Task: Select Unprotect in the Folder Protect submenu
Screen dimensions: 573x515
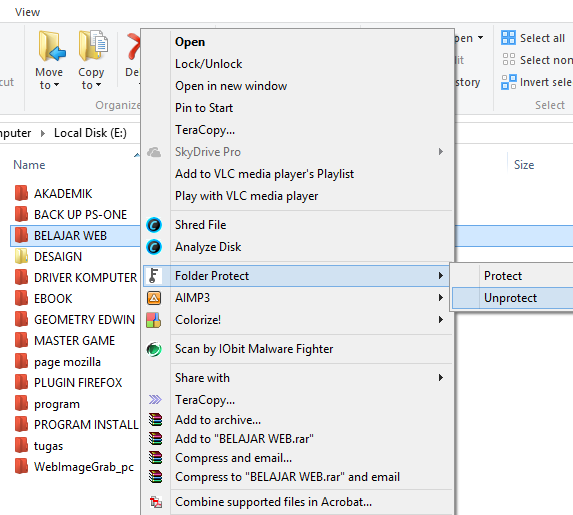Action: coord(510,298)
